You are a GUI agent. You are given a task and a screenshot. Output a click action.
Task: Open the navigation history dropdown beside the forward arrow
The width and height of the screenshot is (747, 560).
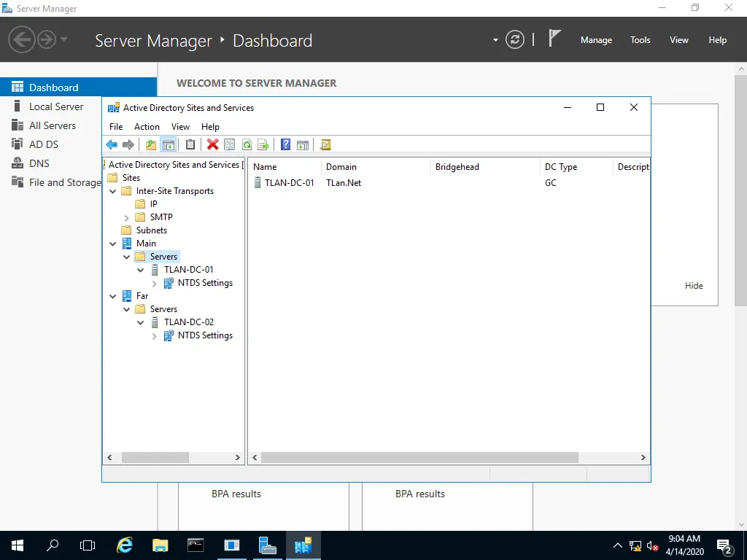(64, 39)
